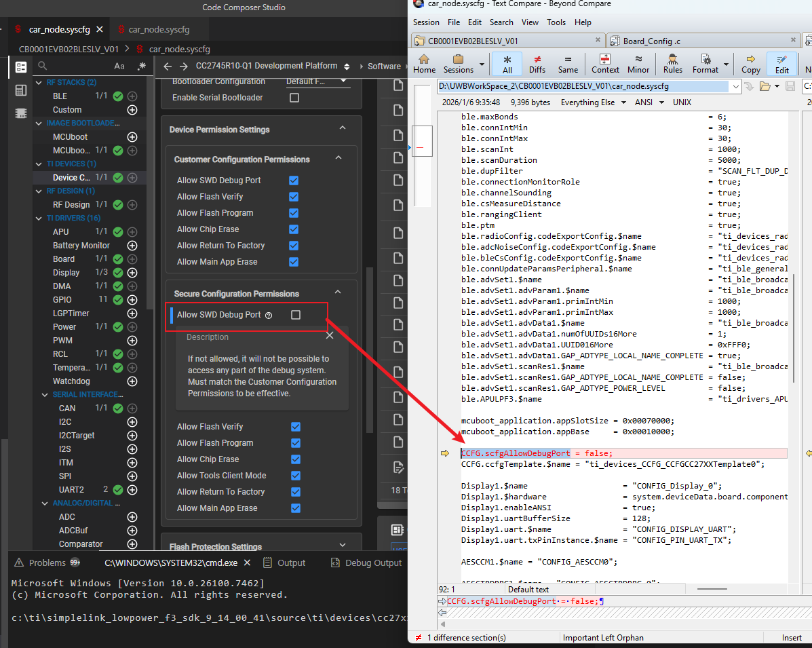The width and height of the screenshot is (812, 648).
Task: Uncheck Customer Allow Flash Program
Action: [x=294, y=213]
